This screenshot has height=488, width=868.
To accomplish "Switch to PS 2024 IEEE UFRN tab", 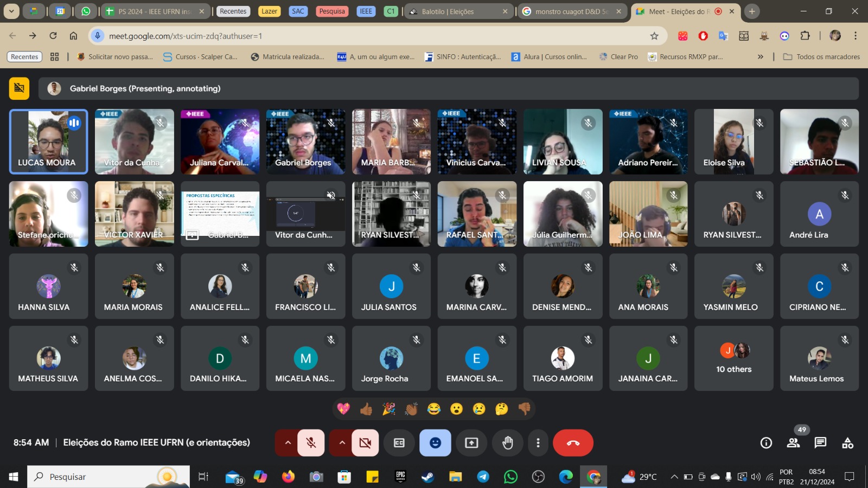I will (x=155, y=11).
